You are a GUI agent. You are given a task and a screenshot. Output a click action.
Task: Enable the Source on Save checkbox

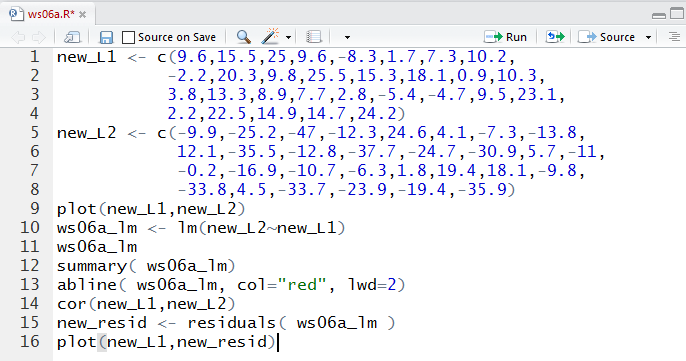tap(128, 37)
